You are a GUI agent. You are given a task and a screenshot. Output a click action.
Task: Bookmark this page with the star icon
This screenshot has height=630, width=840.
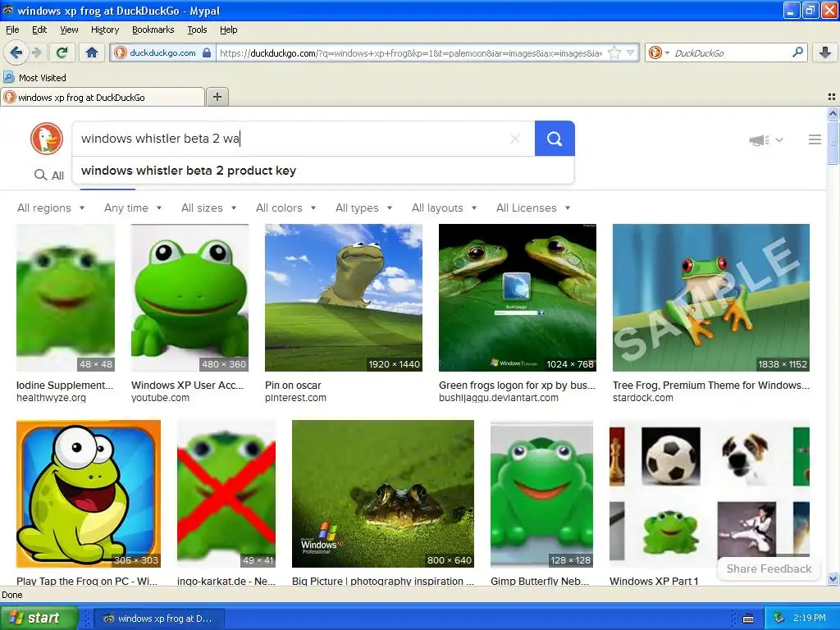coord(614,53)
